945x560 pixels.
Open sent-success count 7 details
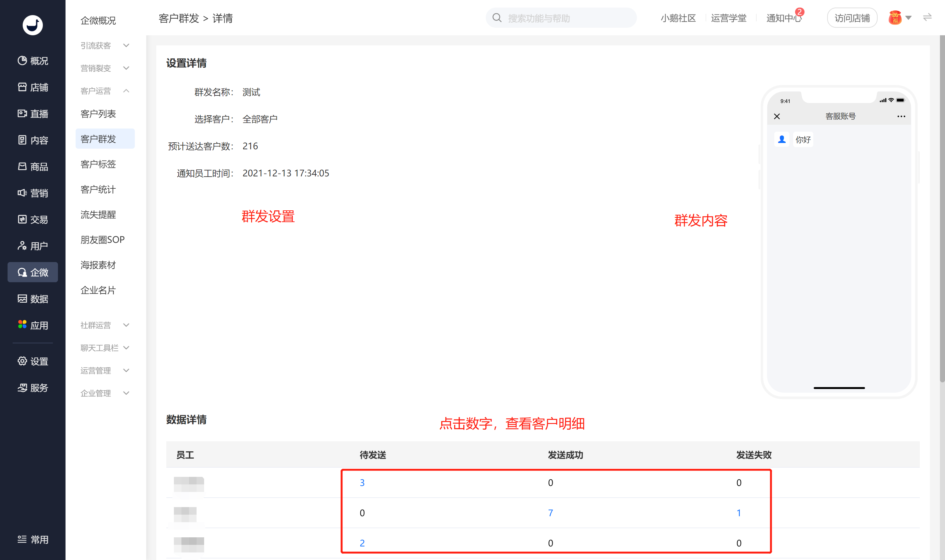point(550,512)
